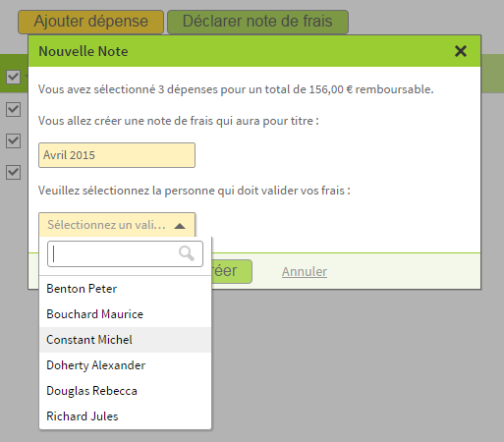This screenshot has width=504, height=442.
Task: Click the Déclarer note de frais button
Action: [257, 22]
